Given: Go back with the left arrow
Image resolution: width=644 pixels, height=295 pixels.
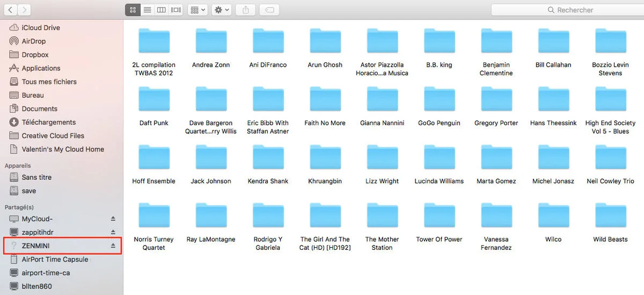Looking at the screenshot, I should (10, 10).
